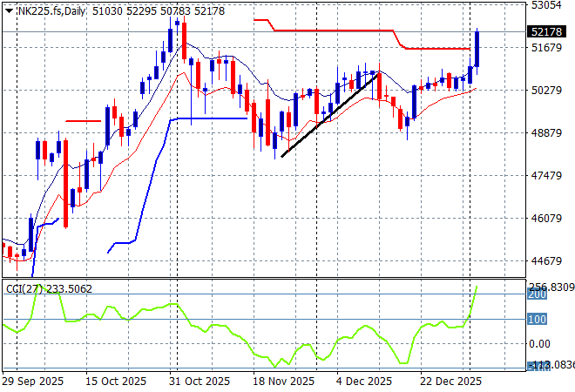Select the latest large blue candlestick
Viewport: 575px width, 392px height.
[x=477, y=49]
